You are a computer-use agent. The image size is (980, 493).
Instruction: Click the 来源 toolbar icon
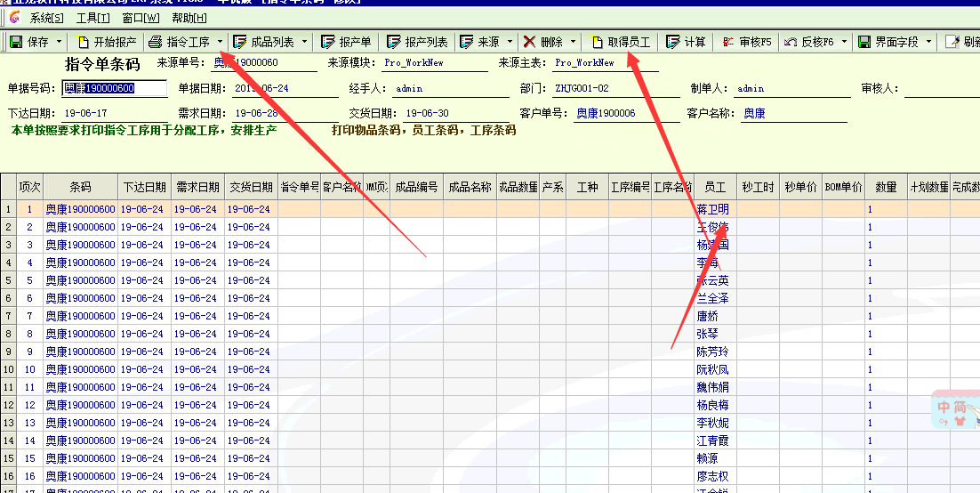[x=467, y=42]
